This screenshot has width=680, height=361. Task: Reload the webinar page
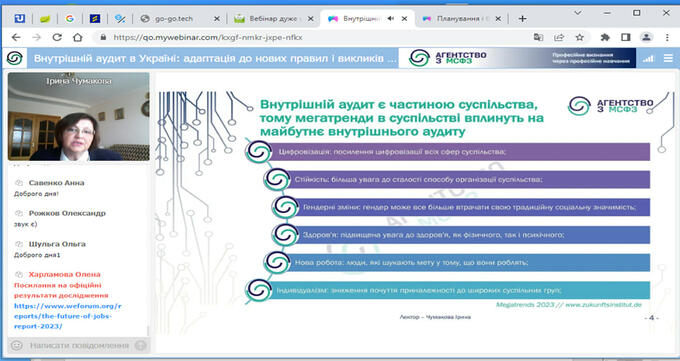[x=57, y=37]
